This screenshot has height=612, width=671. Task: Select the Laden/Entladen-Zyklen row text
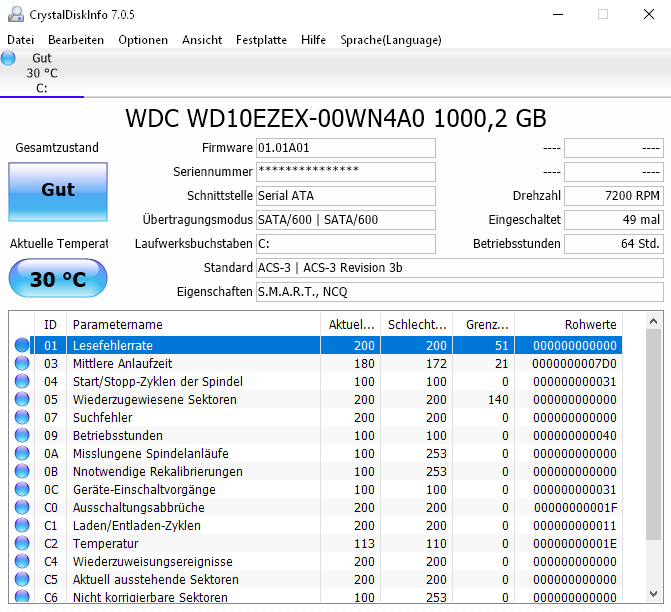point(137,525)
